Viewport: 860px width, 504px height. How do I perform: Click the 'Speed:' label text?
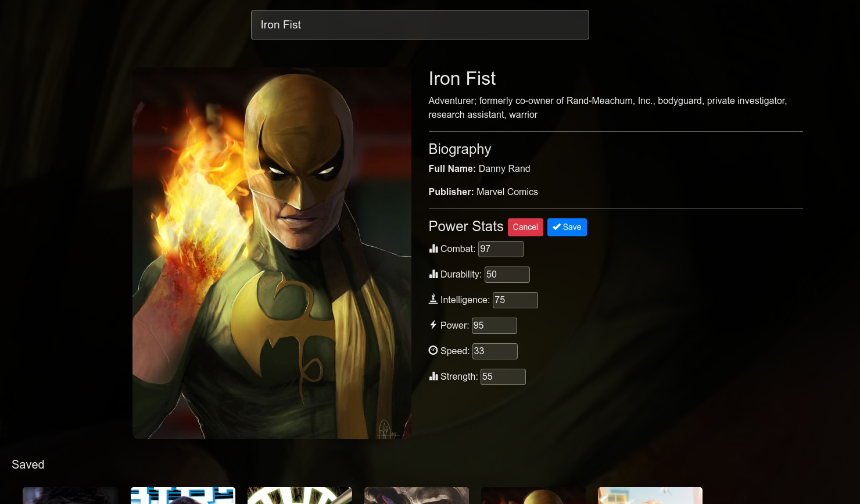(x=455, y=351)
